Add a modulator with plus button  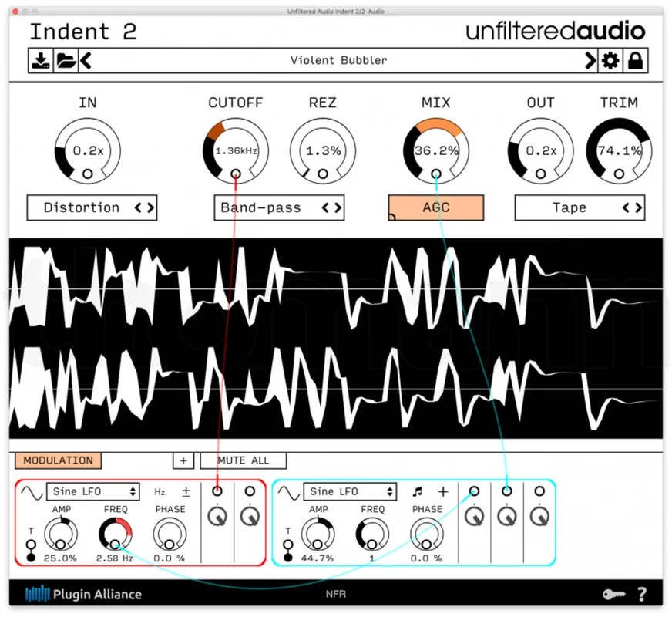pyautogui.click(x=183, y=460)
